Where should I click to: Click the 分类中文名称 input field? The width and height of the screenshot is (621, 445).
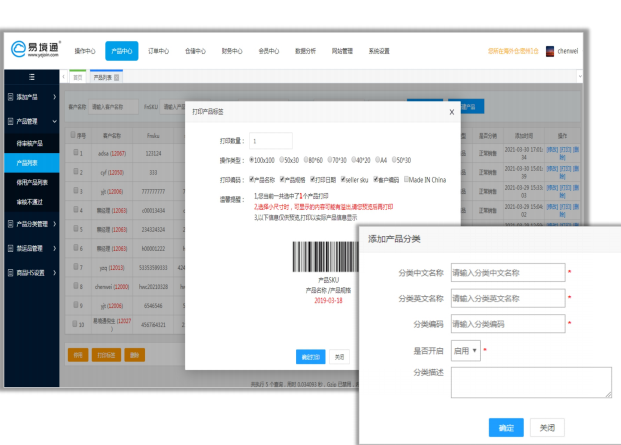click(507, 272)
